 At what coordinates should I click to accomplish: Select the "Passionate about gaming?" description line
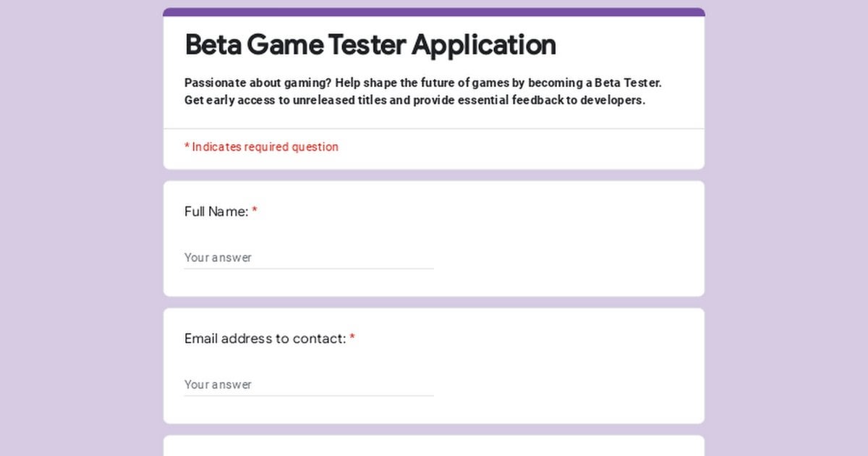(423, 83)
